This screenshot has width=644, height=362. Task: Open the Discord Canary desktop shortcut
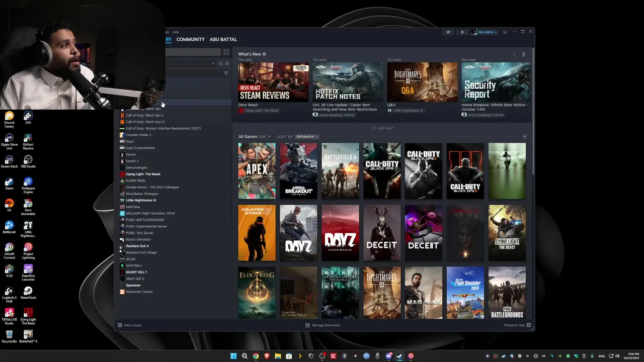tap(9, 120)
